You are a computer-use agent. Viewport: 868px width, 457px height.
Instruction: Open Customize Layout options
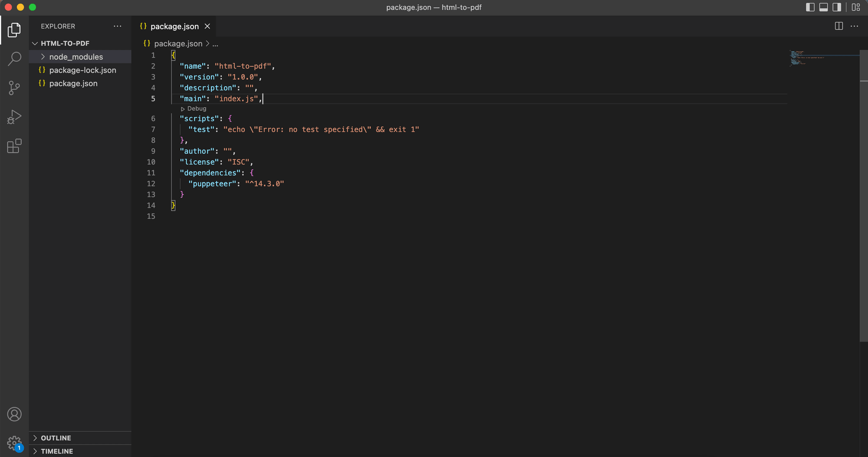856,7
